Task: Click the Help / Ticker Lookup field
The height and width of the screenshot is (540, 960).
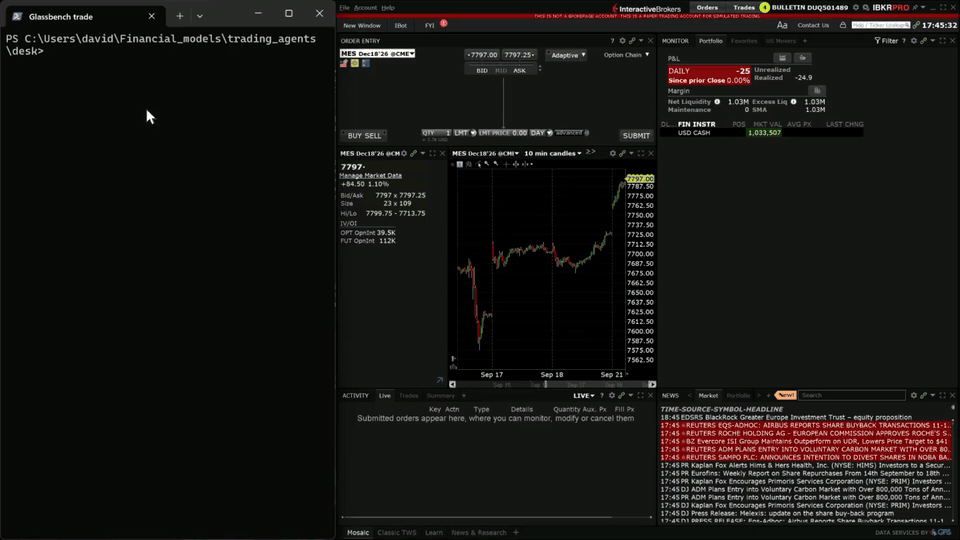Action: [x=880, y=25]
